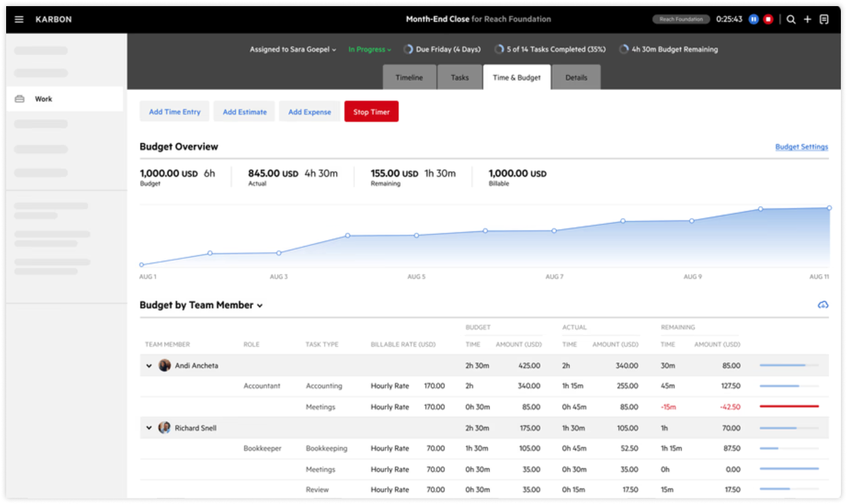Click the plus add icon
Screen dimensions: 847x504
[x=807, y=20]
